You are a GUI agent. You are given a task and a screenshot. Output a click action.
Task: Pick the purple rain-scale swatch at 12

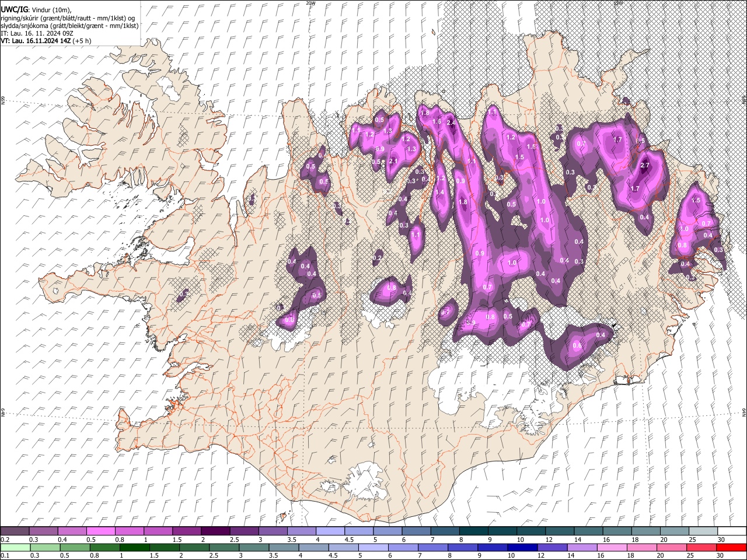[x=552, y=547]
